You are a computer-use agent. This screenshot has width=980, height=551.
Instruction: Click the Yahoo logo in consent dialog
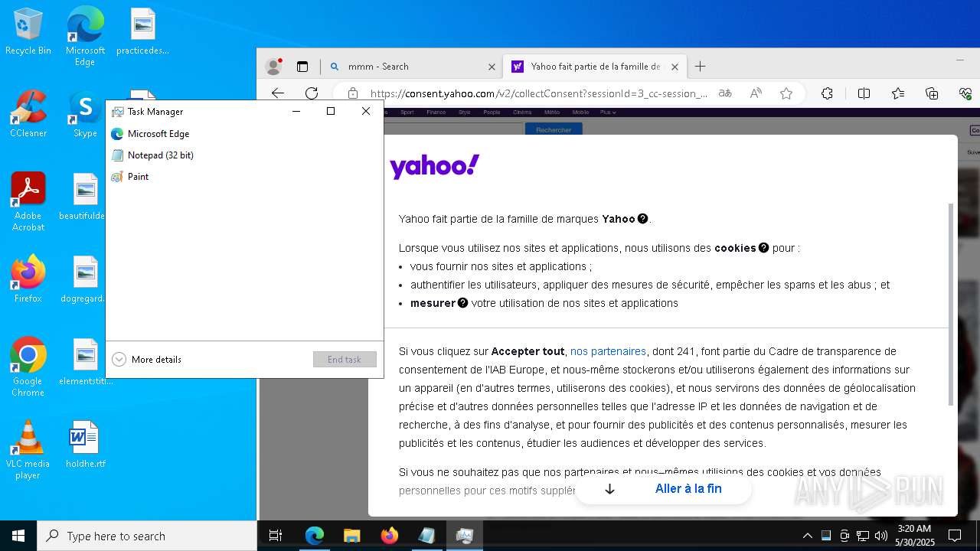point(435,166)
